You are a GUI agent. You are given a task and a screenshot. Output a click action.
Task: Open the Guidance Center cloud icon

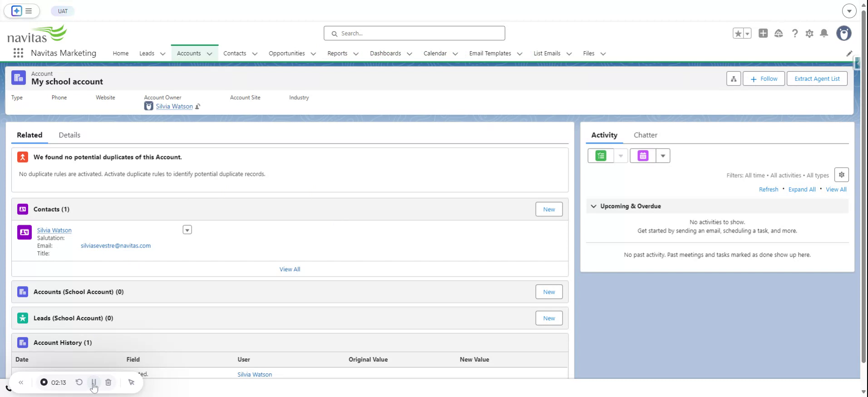click(779, 33)
